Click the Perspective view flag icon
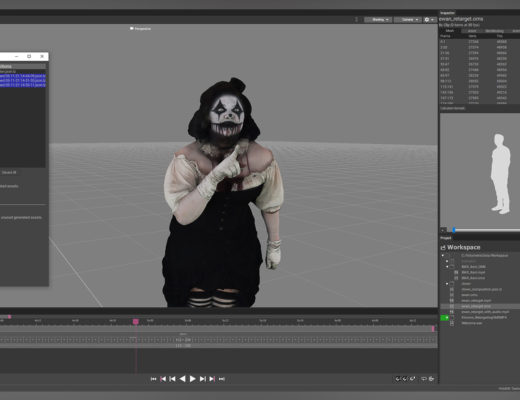 (132, 29)
